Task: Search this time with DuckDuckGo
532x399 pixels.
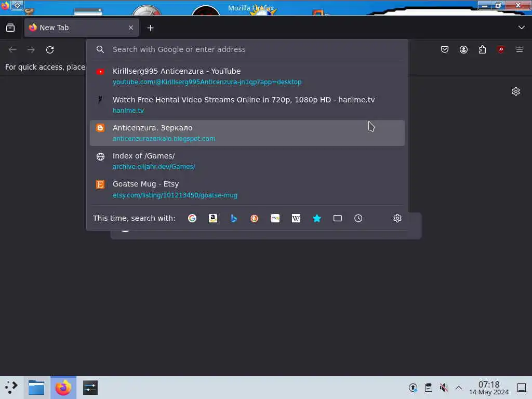Action: 255,218
